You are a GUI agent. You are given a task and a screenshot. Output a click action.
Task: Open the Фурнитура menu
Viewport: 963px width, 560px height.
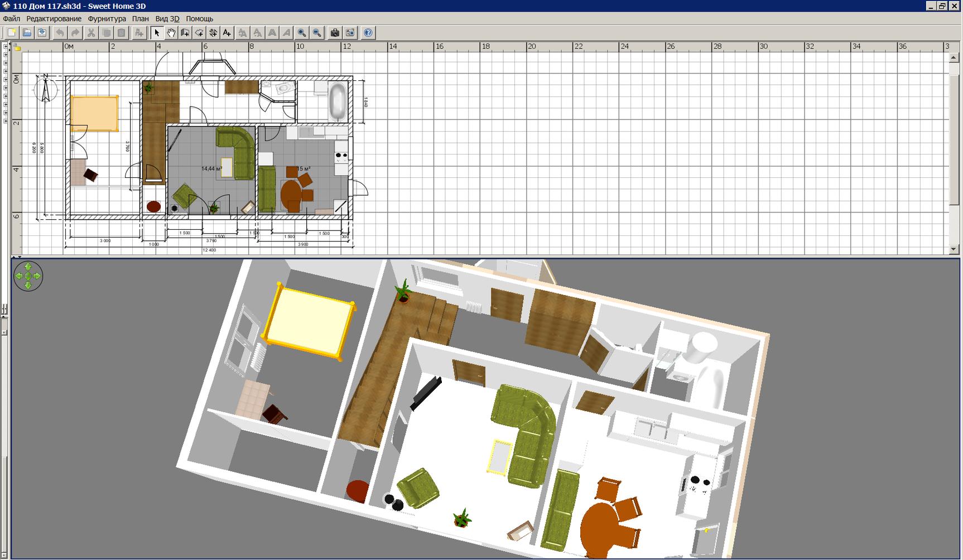[107, 18]
